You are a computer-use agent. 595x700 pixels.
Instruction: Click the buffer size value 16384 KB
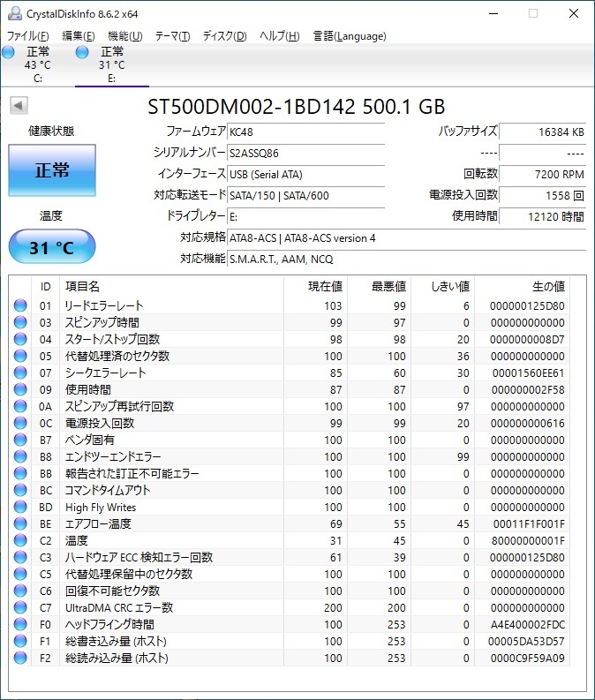tap(542, 132)
